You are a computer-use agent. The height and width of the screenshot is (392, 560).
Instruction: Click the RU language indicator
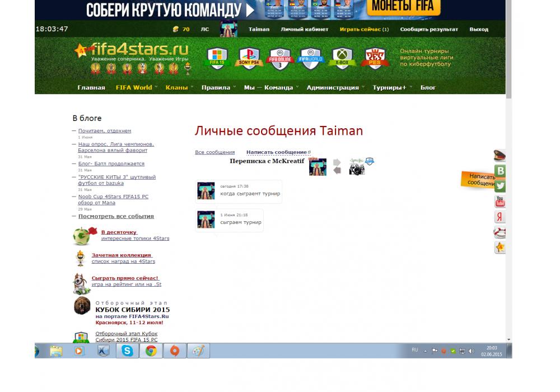click(414, 350)
